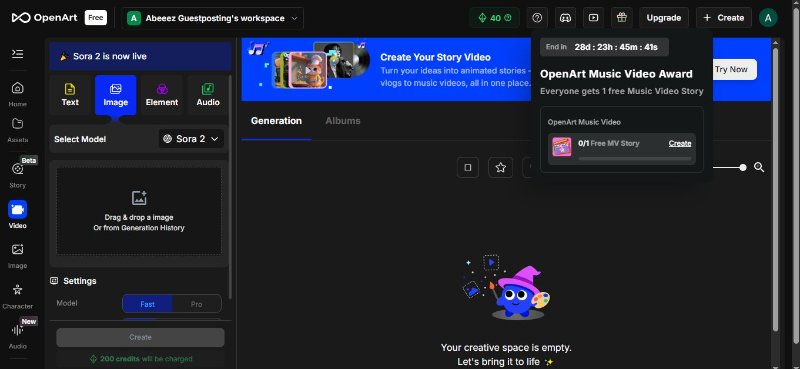This screenshot has width=800, height=369.
Task: Click the Free MV Story thumbnail
Action: point(562,147)
